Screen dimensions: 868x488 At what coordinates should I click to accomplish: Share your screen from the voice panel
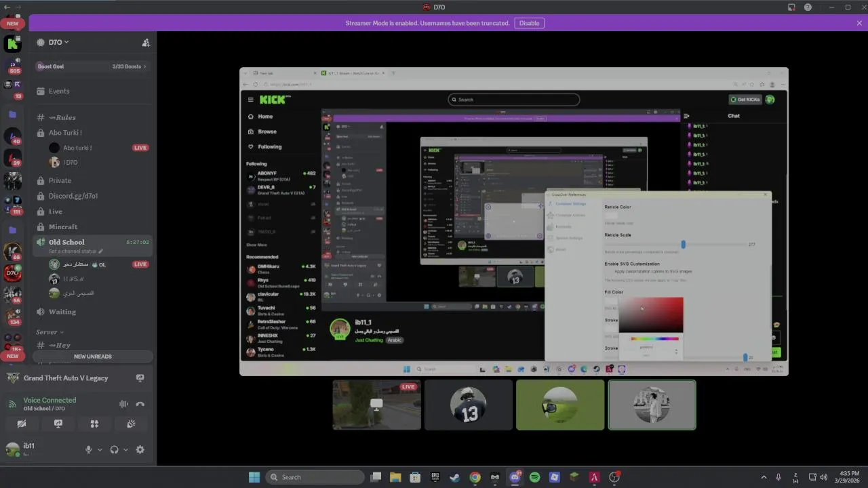(58, 424)
